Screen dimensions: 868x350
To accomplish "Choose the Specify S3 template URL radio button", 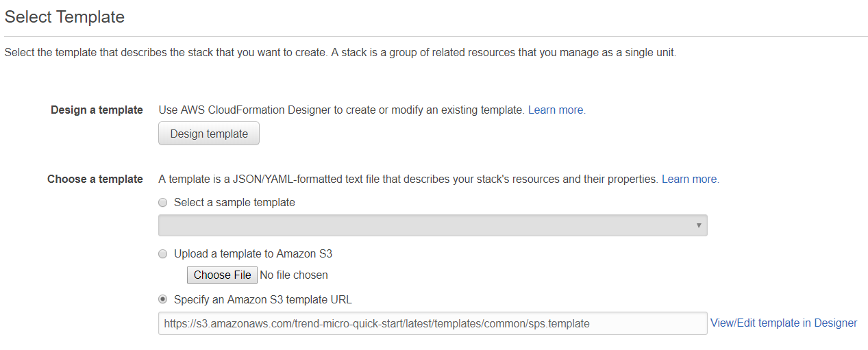I will [x=162, y=300].
